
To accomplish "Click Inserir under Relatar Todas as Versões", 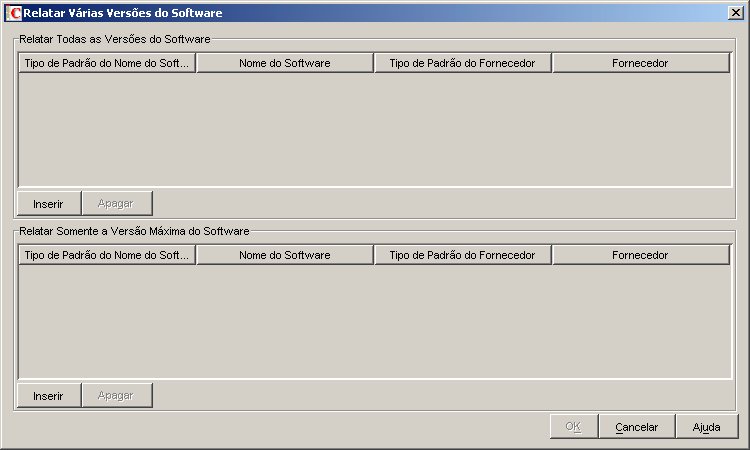I will [x=49, y=204].
